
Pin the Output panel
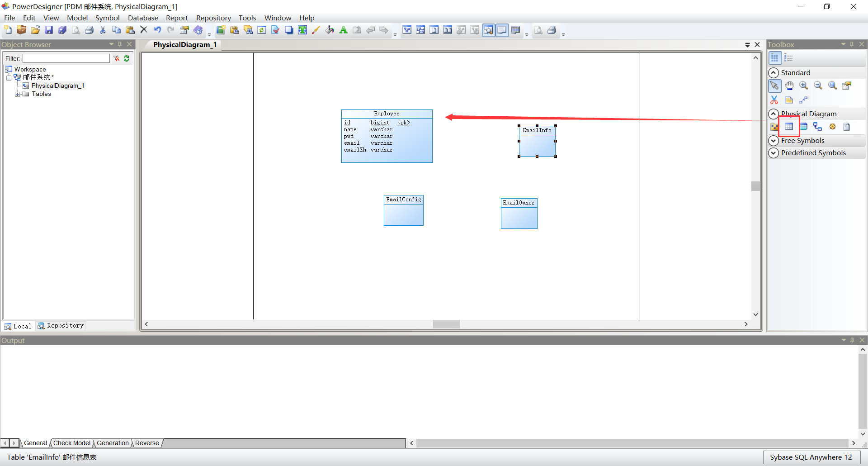coord(852,340)
